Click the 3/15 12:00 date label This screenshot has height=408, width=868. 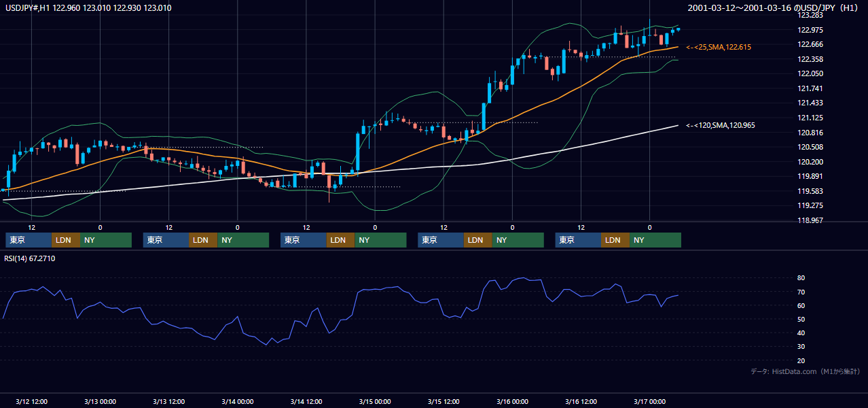click(x=444, y=401)
